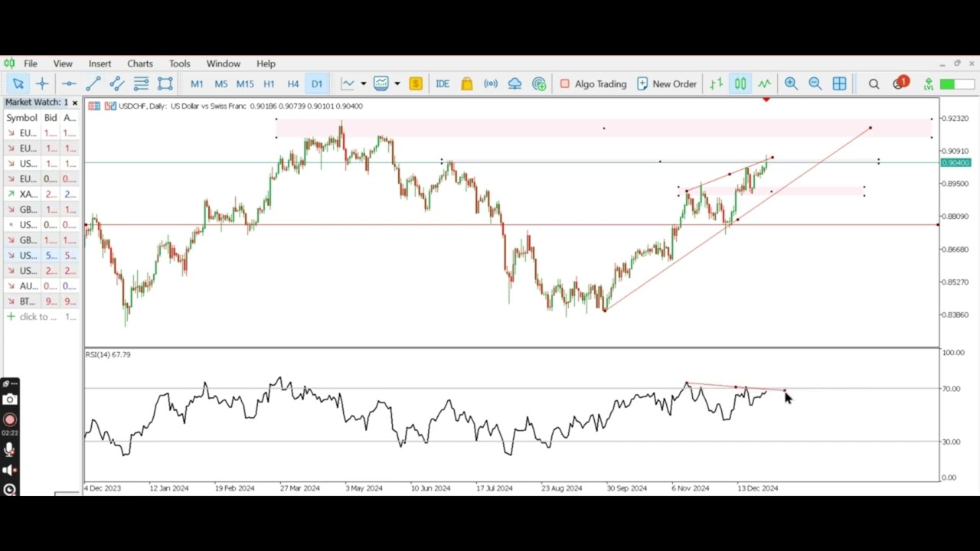The width and height of the screenshot is (980, 551).
Task: Click the yellow dollar trading icon
Action: click(416, 84)
